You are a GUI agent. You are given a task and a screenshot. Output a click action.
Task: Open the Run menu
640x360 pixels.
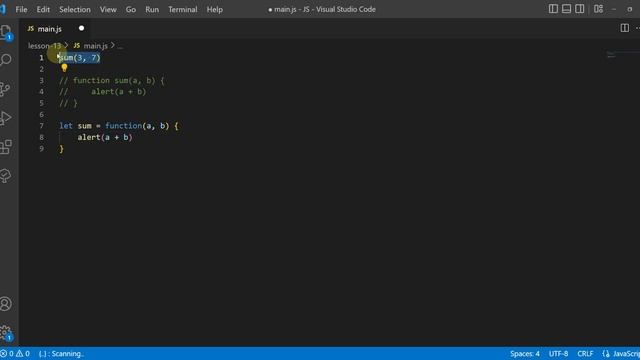click(x=152, y=9)
